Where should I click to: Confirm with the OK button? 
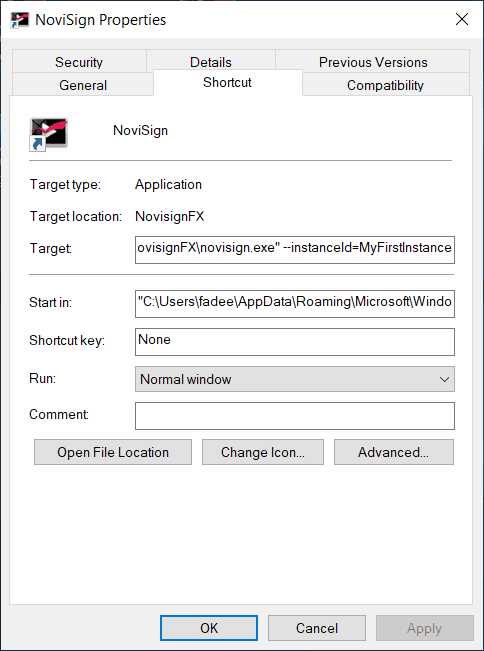(x=209, y=628)
